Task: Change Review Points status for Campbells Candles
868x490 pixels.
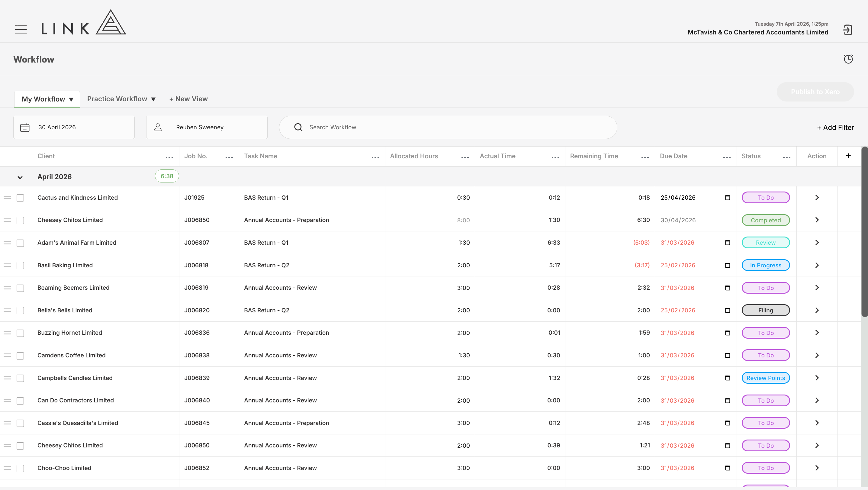Action: click(x=766, y=378)
